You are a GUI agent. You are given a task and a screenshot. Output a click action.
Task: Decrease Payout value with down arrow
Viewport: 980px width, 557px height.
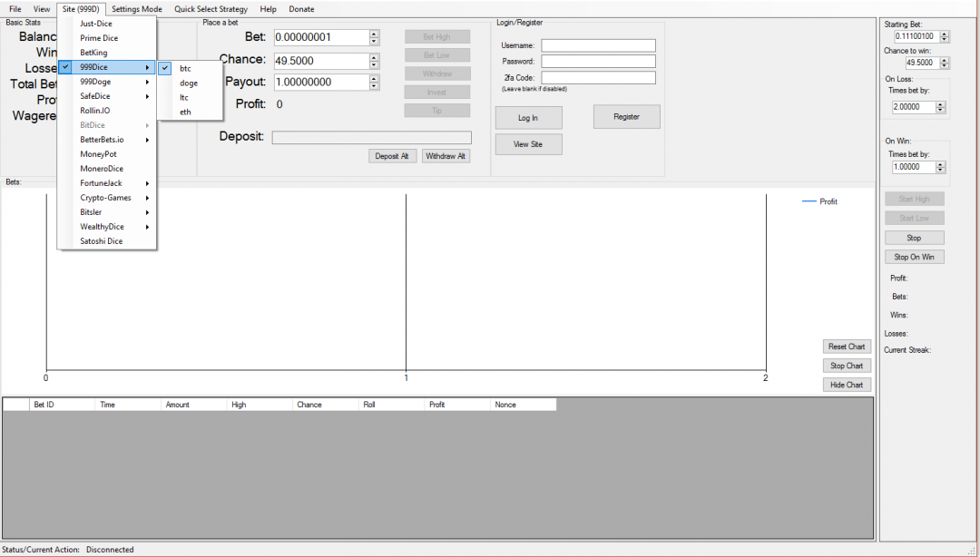[x=374, y=86]
